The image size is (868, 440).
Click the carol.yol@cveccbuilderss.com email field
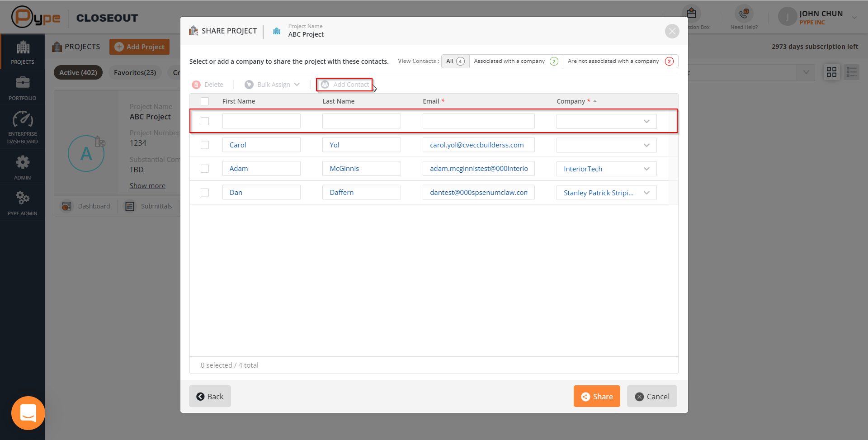click(479, 145)
